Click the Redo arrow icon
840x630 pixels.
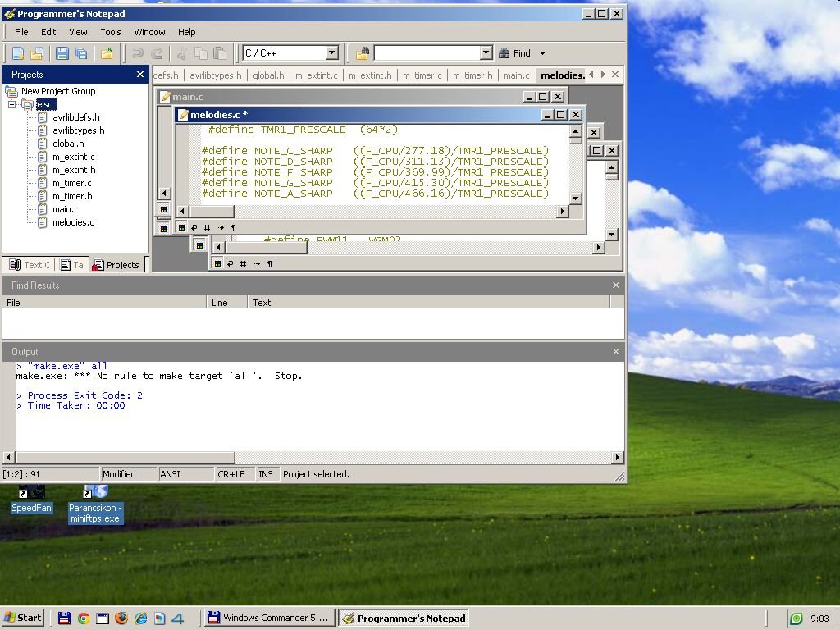(157, 53)
